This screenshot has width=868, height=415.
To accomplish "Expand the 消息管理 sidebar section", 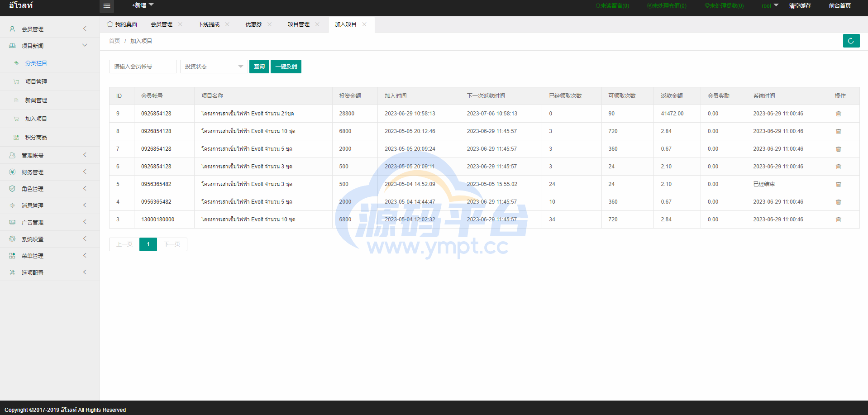I will click(85, 205).
